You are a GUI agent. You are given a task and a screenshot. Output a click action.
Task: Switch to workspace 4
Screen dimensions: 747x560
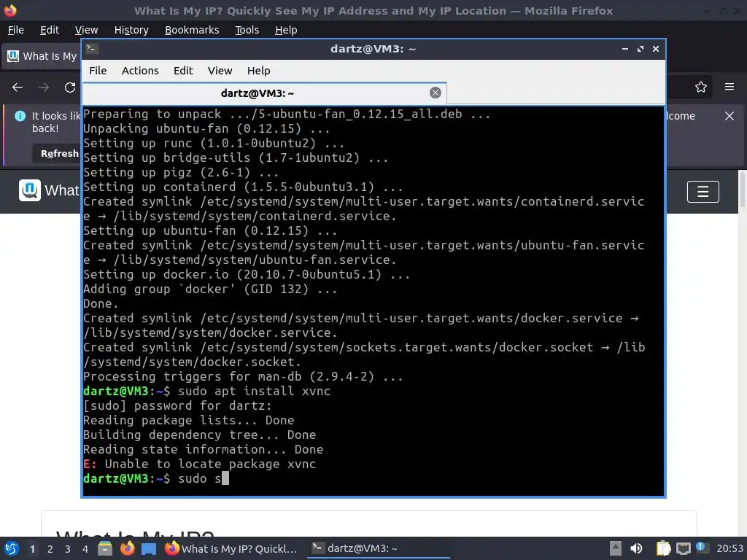(x=85, y=549)
